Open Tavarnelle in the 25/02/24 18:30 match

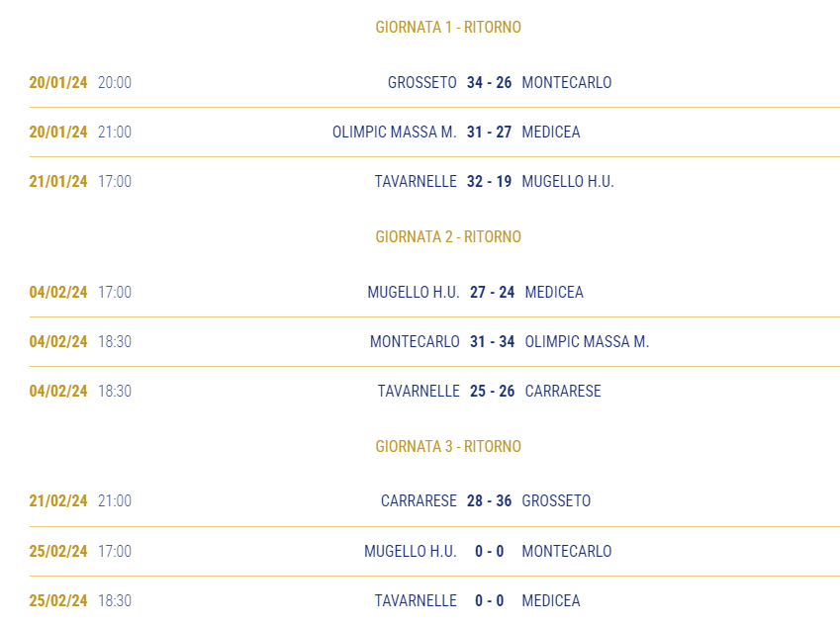click(x=416, y=600)
